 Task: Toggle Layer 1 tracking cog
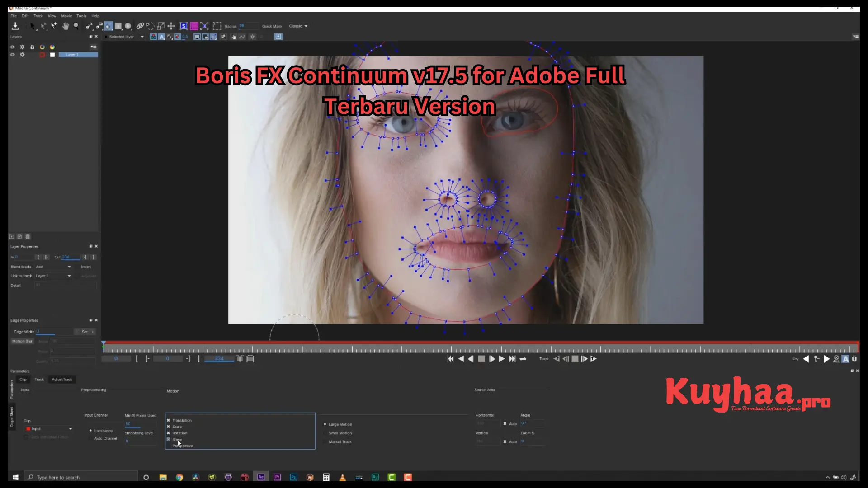click(x=22, y=55)
